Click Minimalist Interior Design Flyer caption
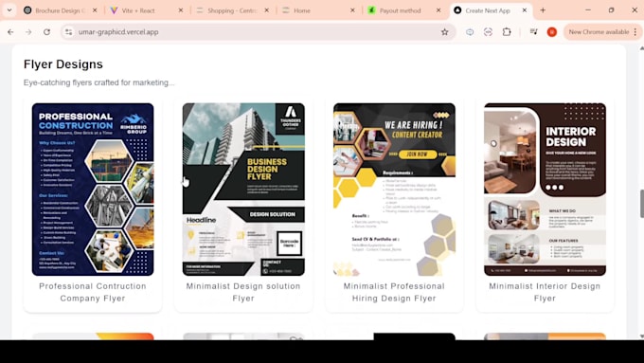644x363 pixels. tap(545, 292)
